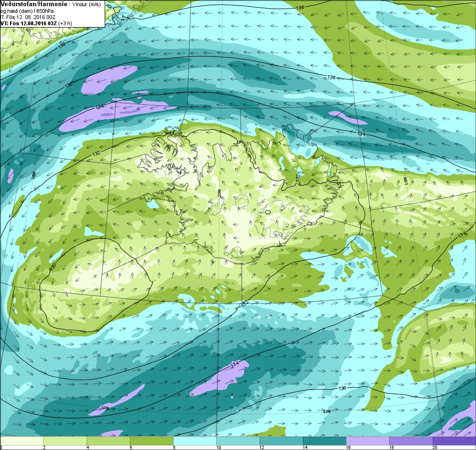Click the legend scale number '20'
Screen dimensions: 476x450
(435, 447)
